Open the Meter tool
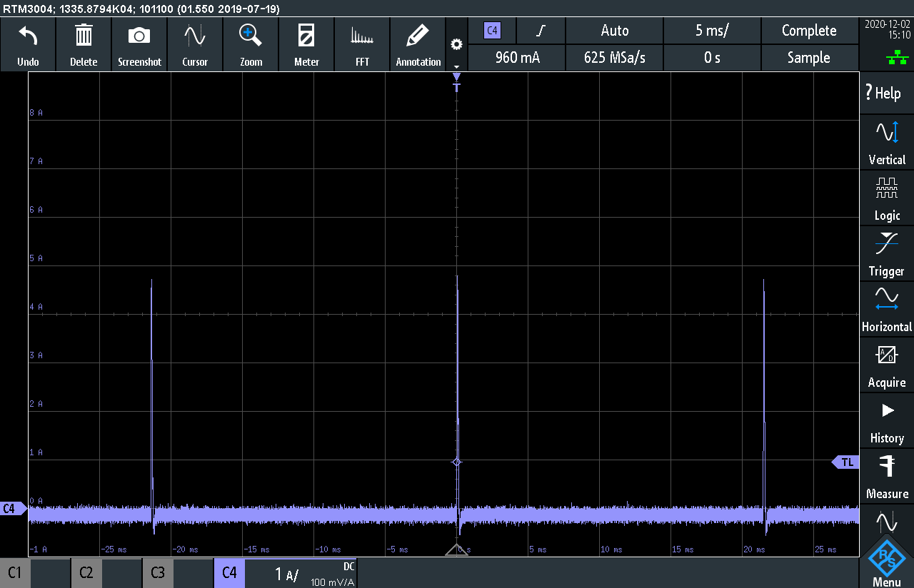The height and width of the screenshot is (588, 914). coord(306,44)
